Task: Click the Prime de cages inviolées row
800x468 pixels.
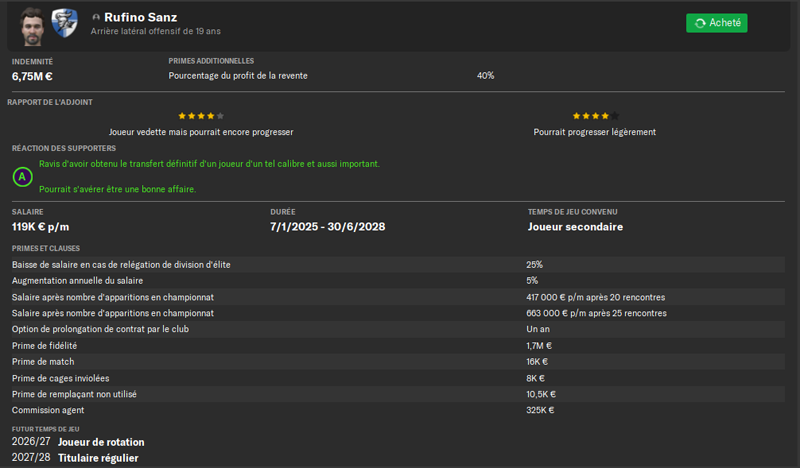Action: 398,378
